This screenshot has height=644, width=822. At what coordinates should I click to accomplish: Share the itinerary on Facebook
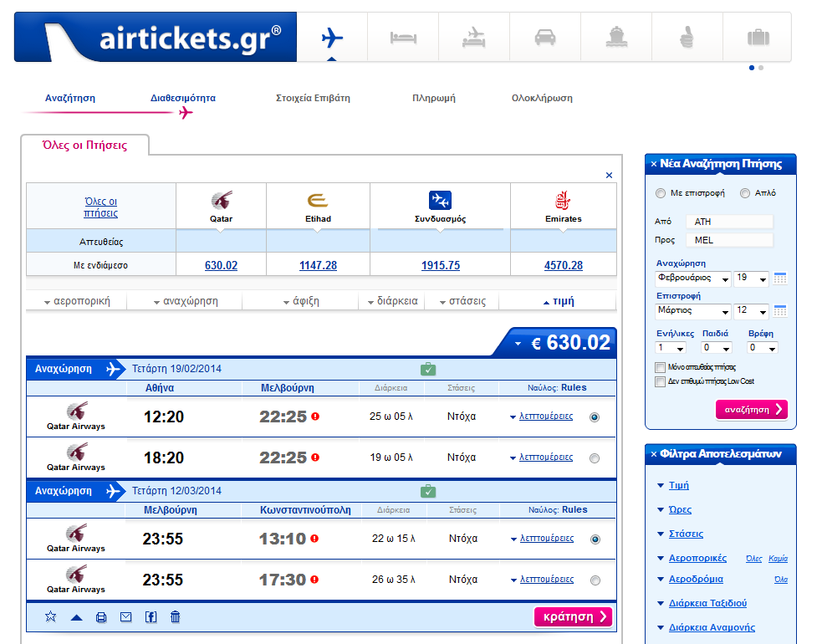click(x=151, y=616)
